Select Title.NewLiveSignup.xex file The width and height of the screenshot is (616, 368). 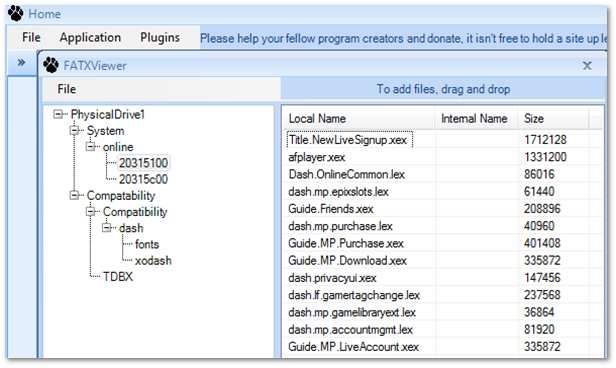(348, 140)
